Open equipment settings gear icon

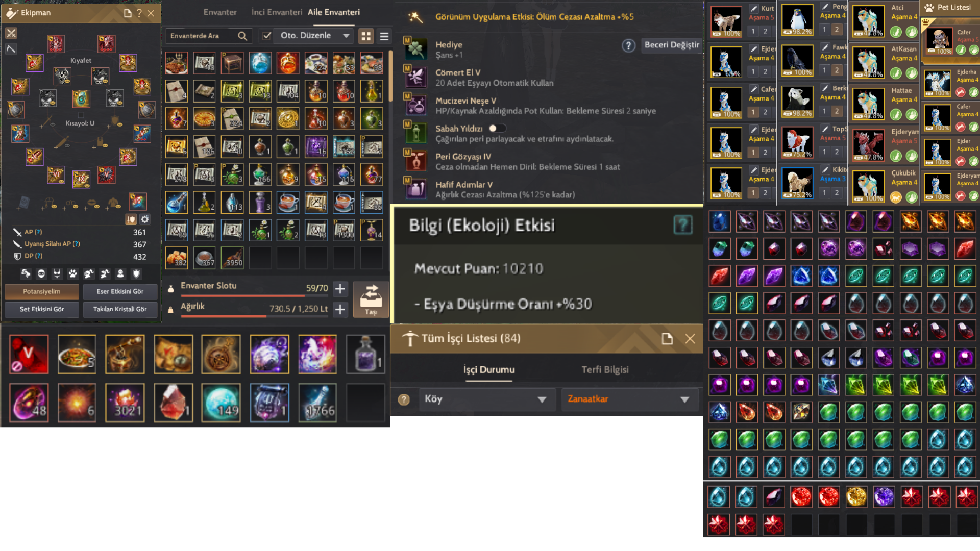(x=145, y=219)
